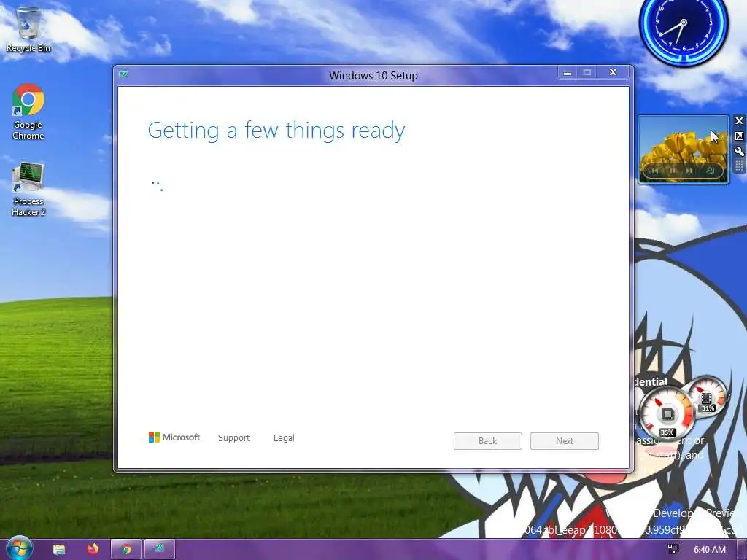Open the 6:40 AM taskbar clock
The width and height of the screenshot is (747, 560).
click(709, 550)
